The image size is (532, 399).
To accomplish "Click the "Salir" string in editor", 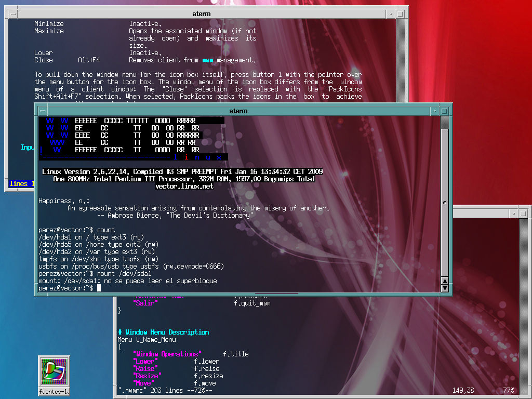I will [145, 303].
